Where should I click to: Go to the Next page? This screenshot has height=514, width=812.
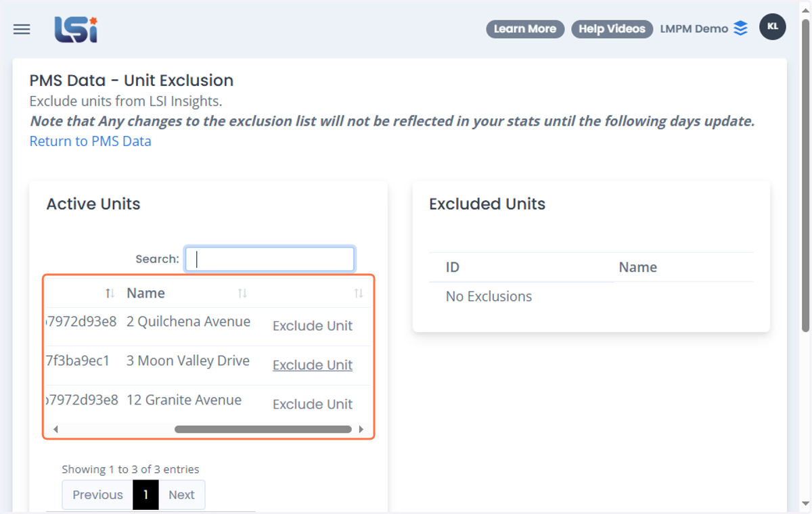(181, 495)
